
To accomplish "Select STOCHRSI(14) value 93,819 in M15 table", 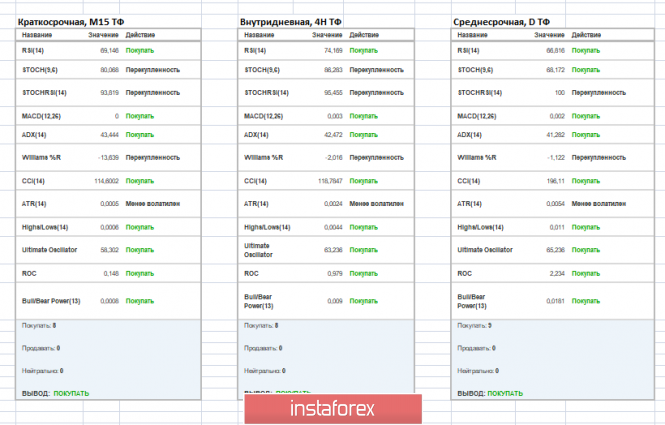I will [x=109, y=92].
